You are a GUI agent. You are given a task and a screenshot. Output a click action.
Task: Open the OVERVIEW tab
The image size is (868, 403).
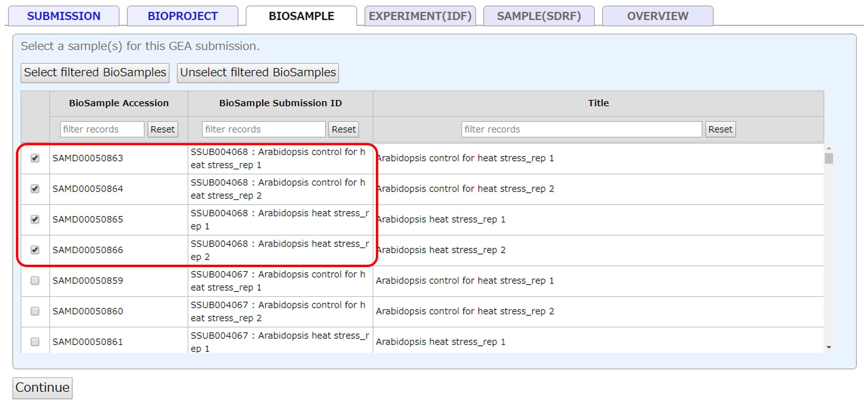pos(657,16)
